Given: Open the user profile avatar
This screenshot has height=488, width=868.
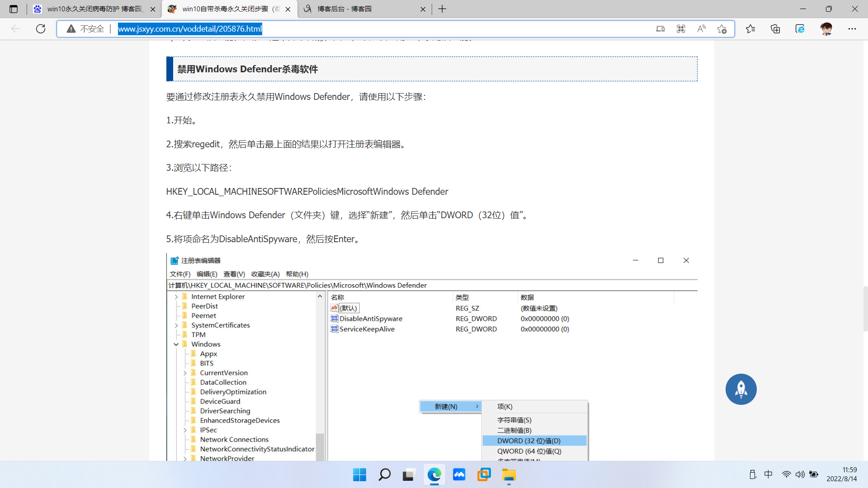Looking at the screenshot, I should coord(826,29).
